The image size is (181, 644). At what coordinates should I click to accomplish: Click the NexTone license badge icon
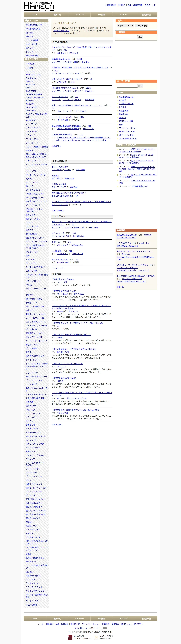(96, 637)
